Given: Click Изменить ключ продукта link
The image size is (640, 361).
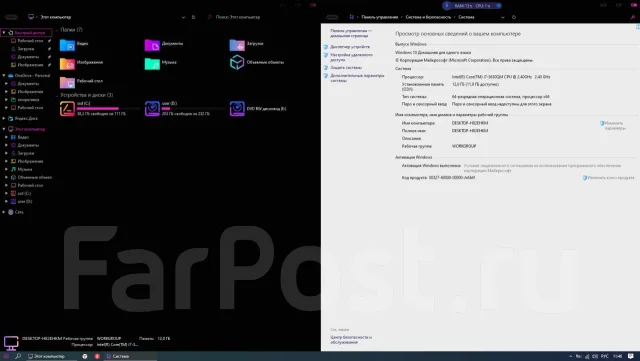Looking at the screenshot, I should 611,178.
